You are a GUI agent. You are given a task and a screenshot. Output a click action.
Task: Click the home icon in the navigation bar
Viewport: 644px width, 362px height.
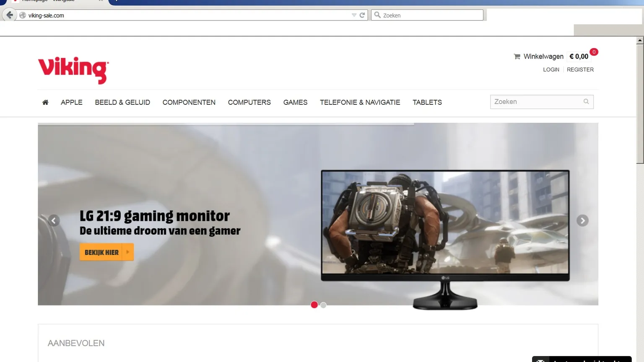tap(45, 102)
